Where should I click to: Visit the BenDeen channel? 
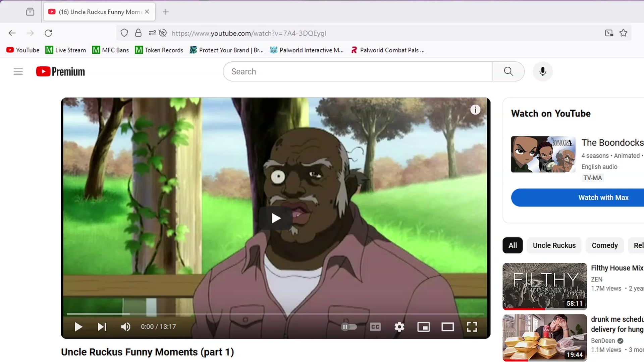coord(603,341)
